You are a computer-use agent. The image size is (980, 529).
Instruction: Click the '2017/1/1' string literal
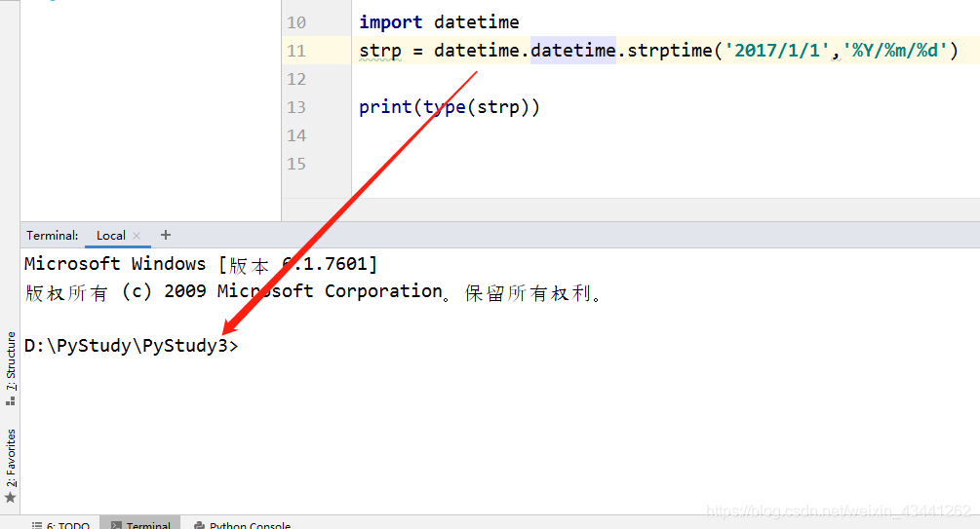pos(777,51)
